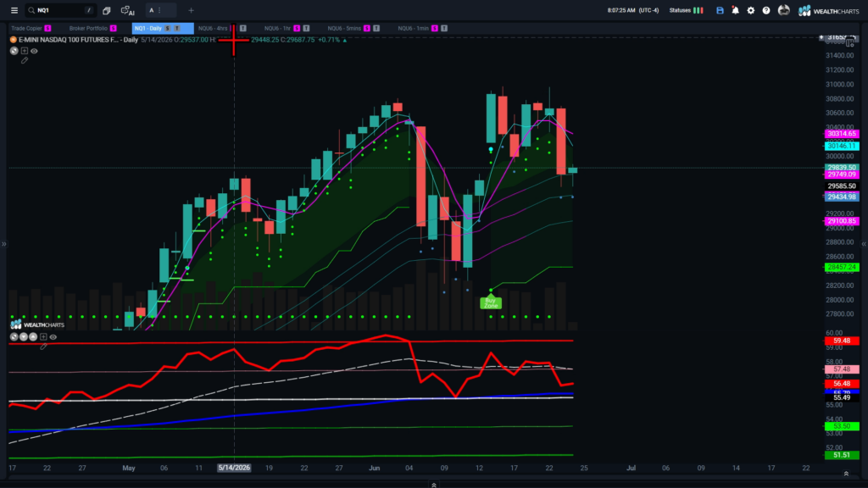The image size is (868, 488).
Task: Add a new workspace with plus button
Action: [191, 10]
